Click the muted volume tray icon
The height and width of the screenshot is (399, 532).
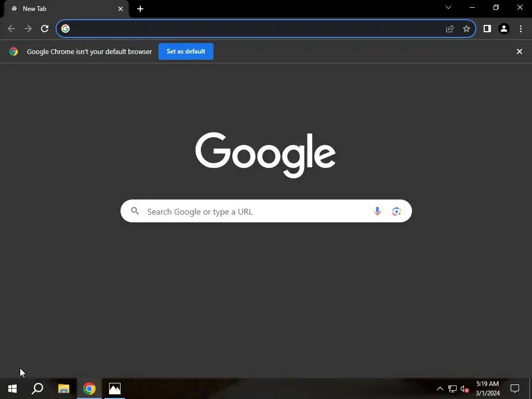pos(465,389)
